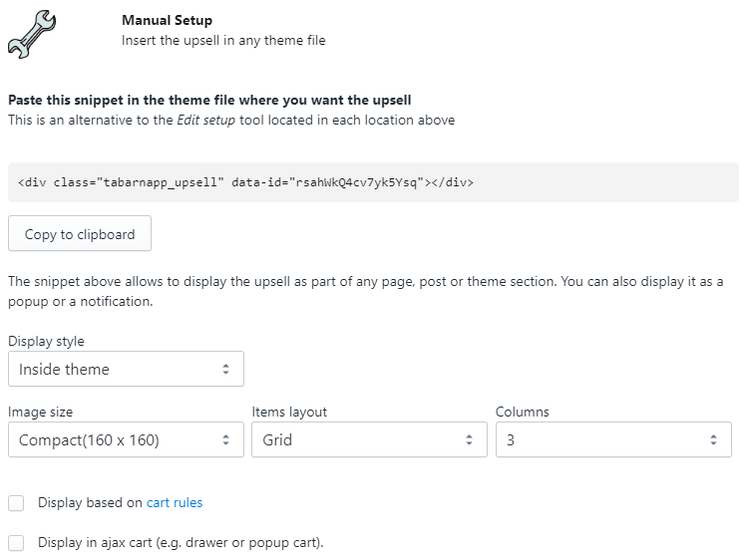Click 'Insert the upsell in any theme file' text
This screenshot has width=745, height=560.
click(x=223, y=41)
